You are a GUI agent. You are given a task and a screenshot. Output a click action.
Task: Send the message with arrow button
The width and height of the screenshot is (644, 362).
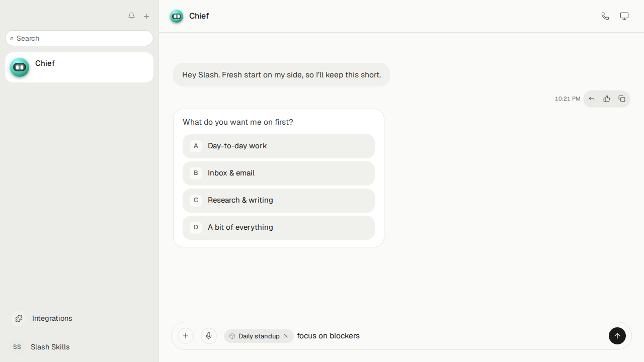pos(617,336)
